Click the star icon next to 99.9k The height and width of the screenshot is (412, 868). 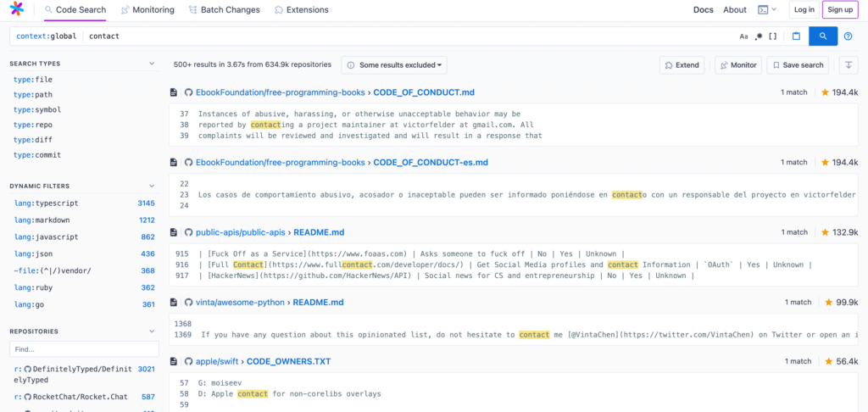(829, 303)
